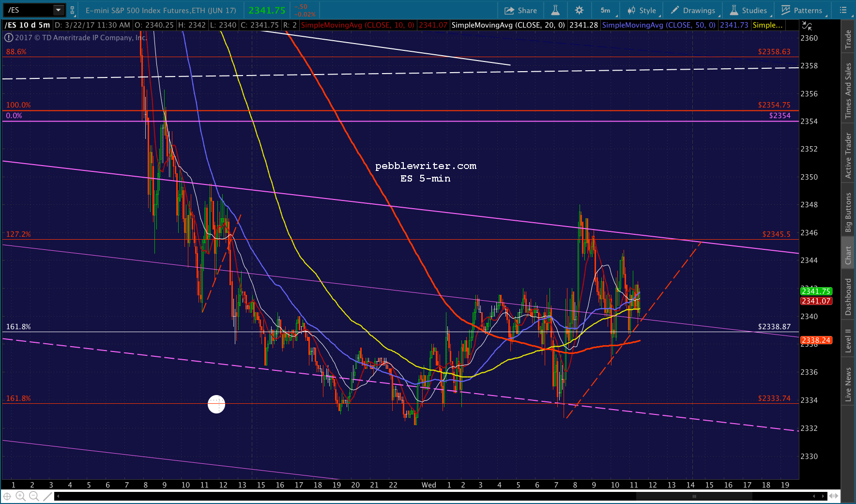Open the symbol link chain icon
The image size is (856, 504).
(72, 10)
